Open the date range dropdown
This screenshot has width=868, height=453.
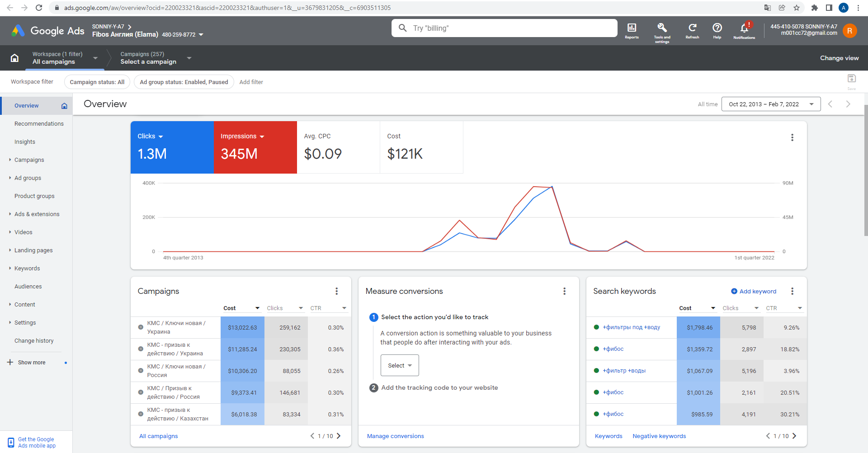[771, 104]
